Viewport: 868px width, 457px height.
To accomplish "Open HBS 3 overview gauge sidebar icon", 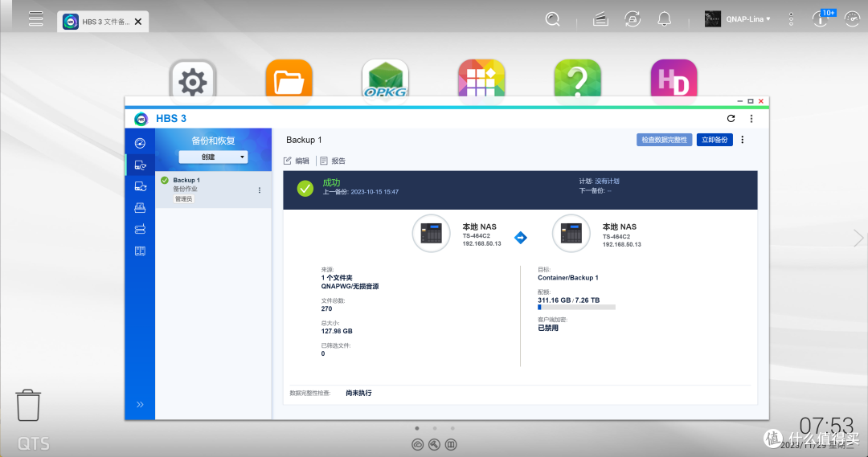I will click(x=140, y=143).
